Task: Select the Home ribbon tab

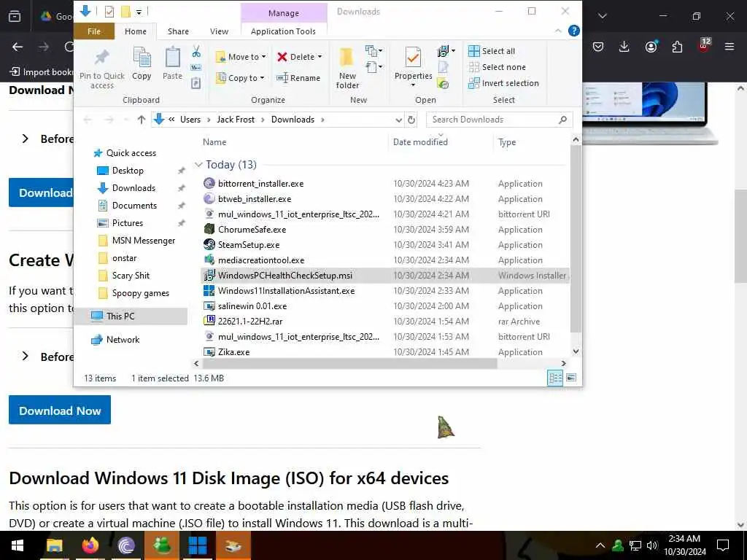Action: coord(136,31)
